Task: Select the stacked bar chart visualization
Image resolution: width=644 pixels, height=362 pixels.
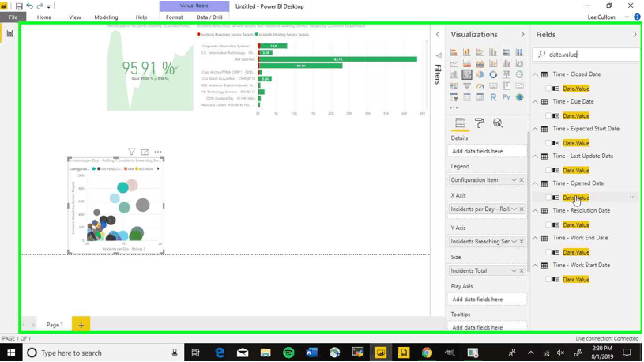Action: pyautogui.click(x=454, y=52)
